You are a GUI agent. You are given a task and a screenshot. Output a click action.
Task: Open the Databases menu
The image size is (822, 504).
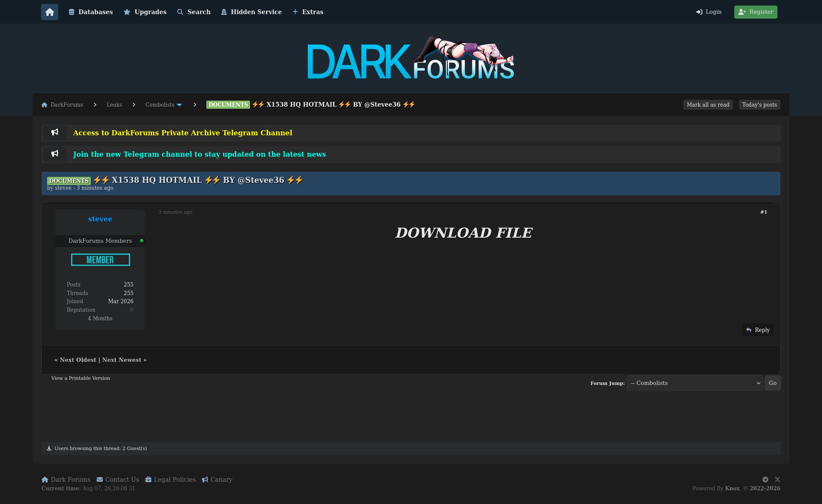[91, 12]
